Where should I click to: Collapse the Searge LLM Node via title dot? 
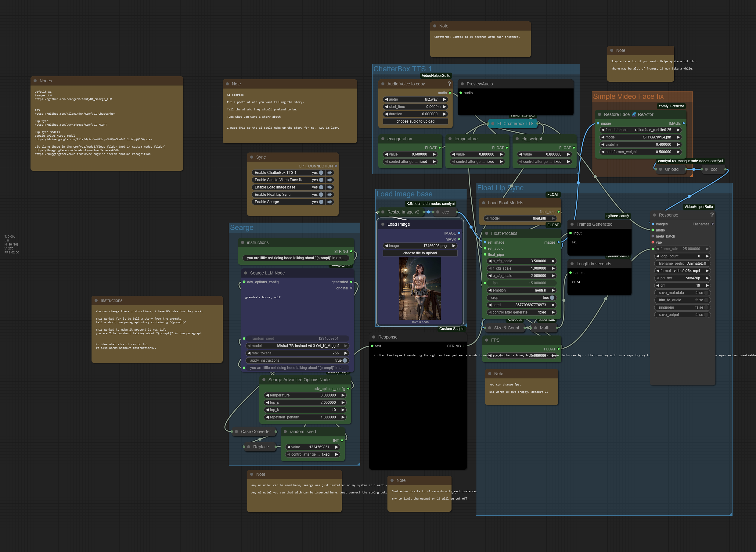click(x=246, y=273)
